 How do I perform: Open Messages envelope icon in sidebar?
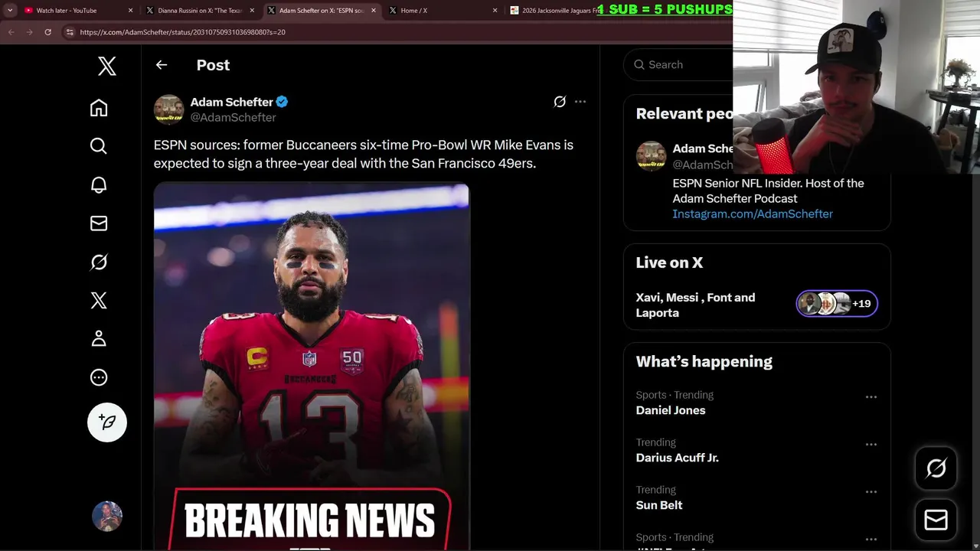(99, 223)
